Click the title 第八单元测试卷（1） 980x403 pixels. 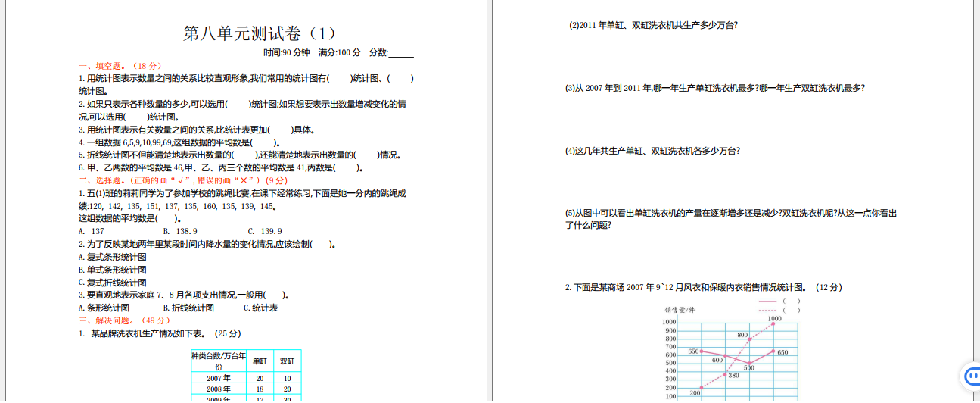coord(260,34)
